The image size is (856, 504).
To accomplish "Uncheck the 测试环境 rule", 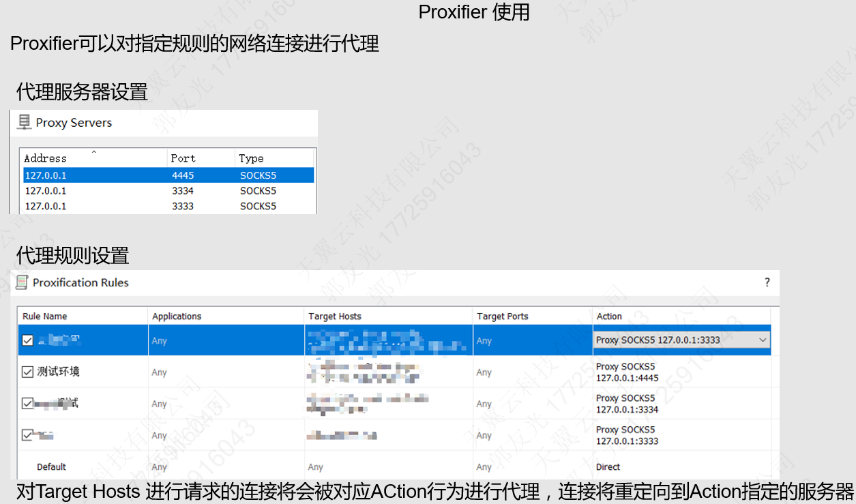I will point(27,372).
